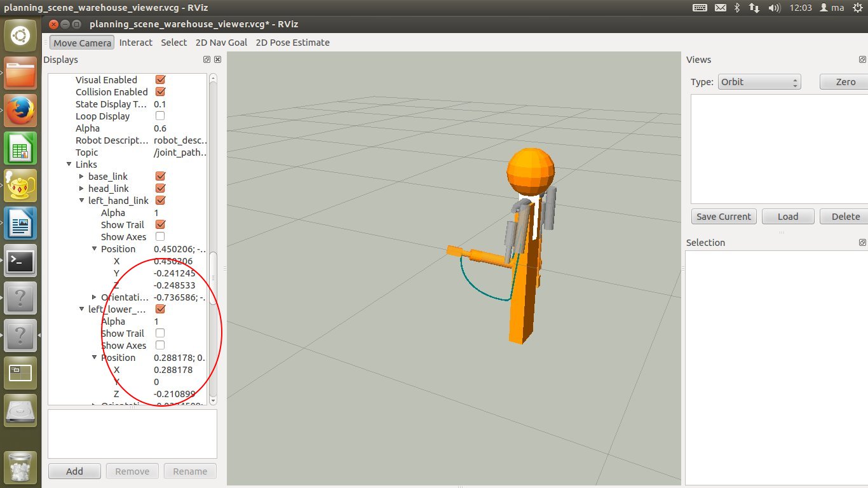868x488 pixels.
Task: Collapse left_hand_link Position node
Action: pos(94,249)
